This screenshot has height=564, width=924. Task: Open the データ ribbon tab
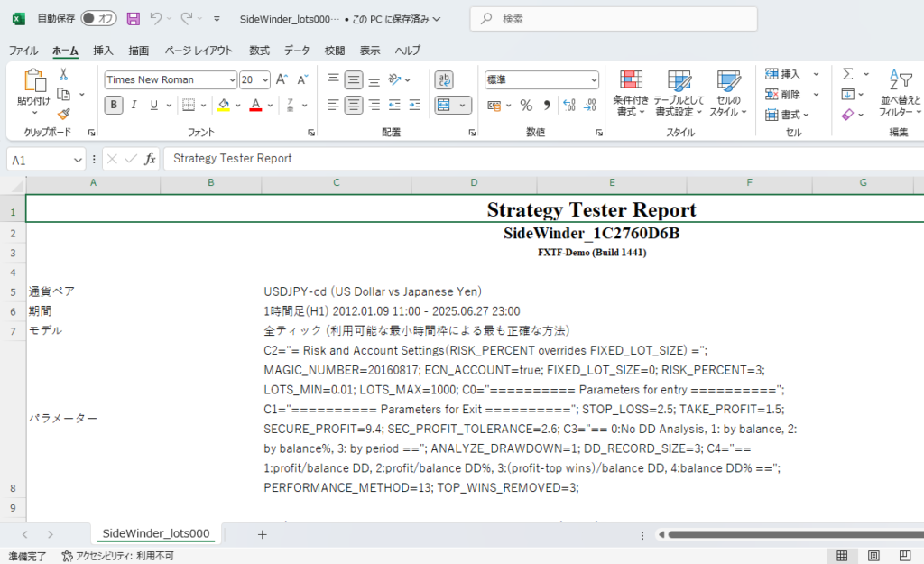[297, 51]
